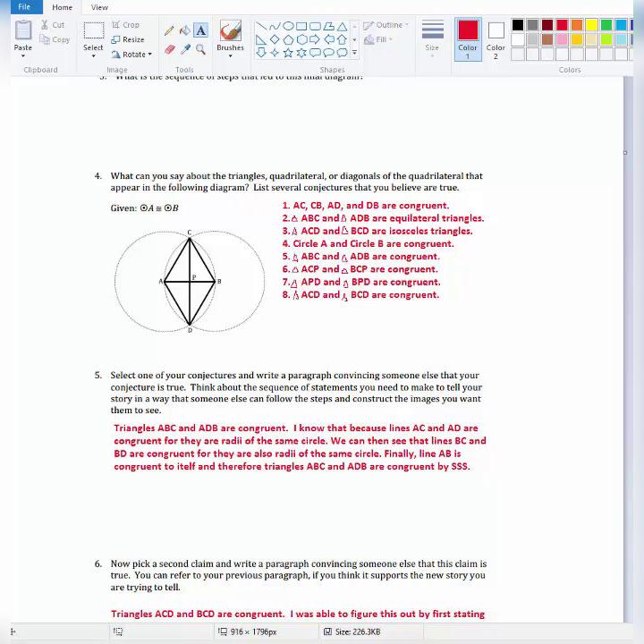644x644 pixels.
Task: Open the Rotate dropdown menu
Action: (x=131, y=55)
